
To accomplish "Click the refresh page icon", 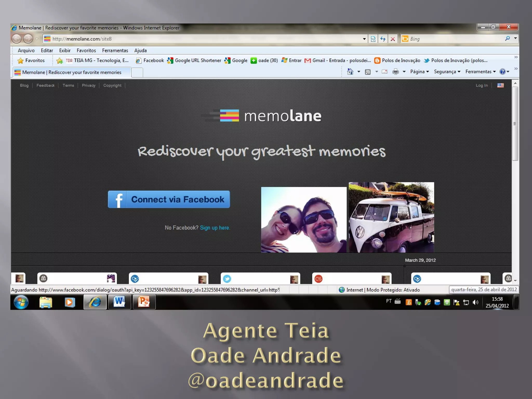I will point(383,39).
